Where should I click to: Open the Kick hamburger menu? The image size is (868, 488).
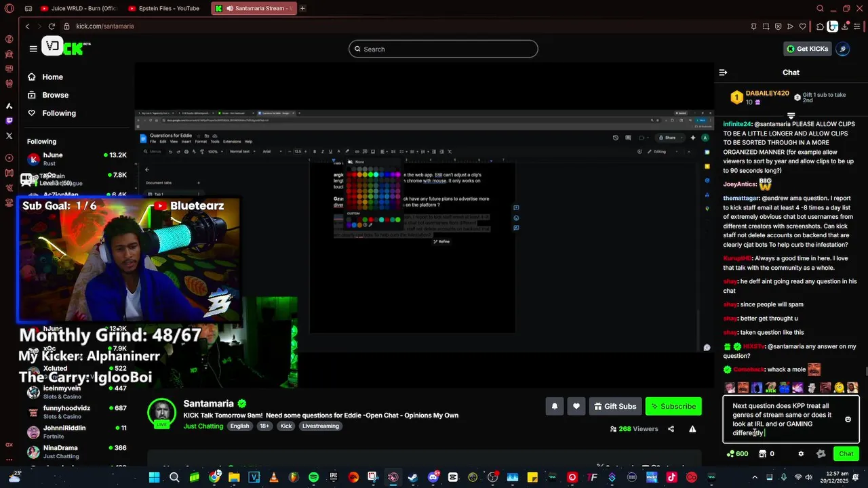tap(33, 49)
